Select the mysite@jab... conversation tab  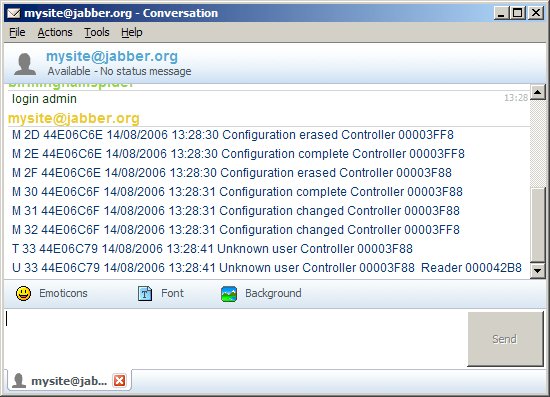pos(69,381)
